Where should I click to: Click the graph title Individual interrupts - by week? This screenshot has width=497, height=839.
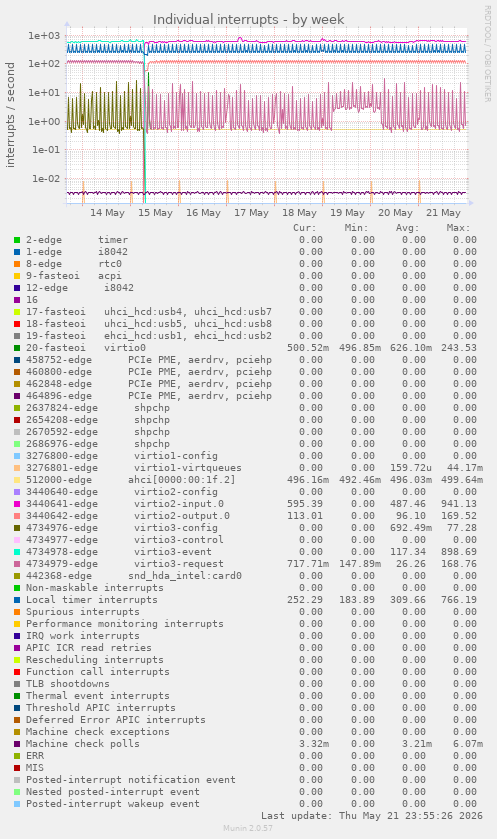[249, 20]
